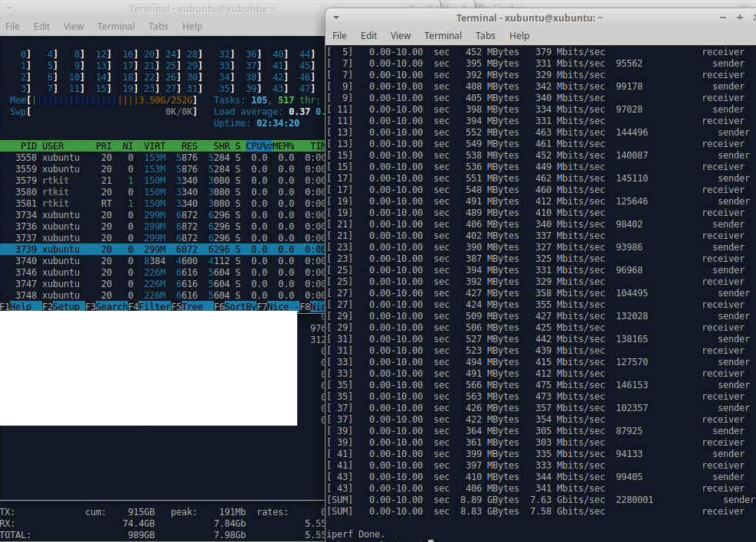Open the Tabs menu in the background terminal

[158, 27]
